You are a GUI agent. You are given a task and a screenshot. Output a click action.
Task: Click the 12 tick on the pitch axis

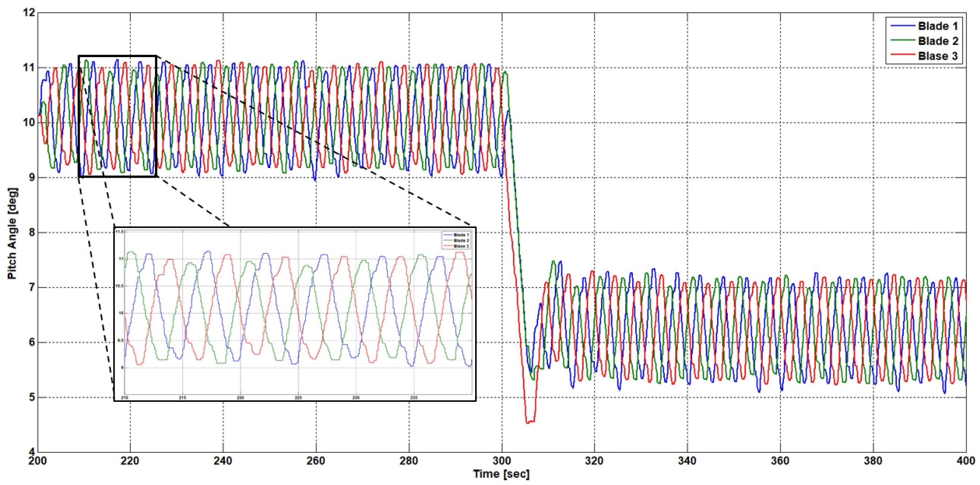pyautogui.click(x=29, y=12)
